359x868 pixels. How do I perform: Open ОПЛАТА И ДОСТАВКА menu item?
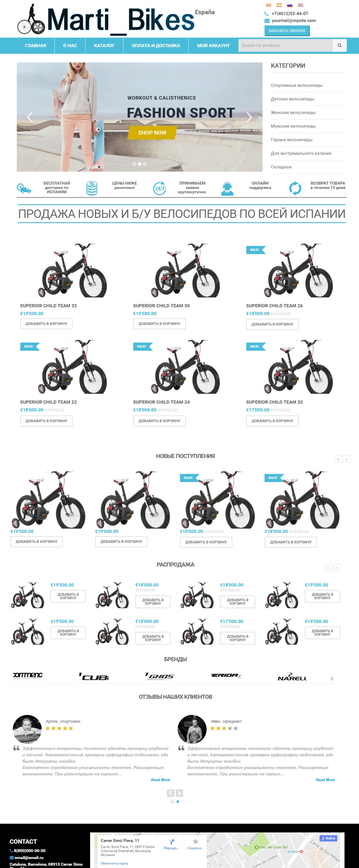pyautogui.click(x=156, y=45)
